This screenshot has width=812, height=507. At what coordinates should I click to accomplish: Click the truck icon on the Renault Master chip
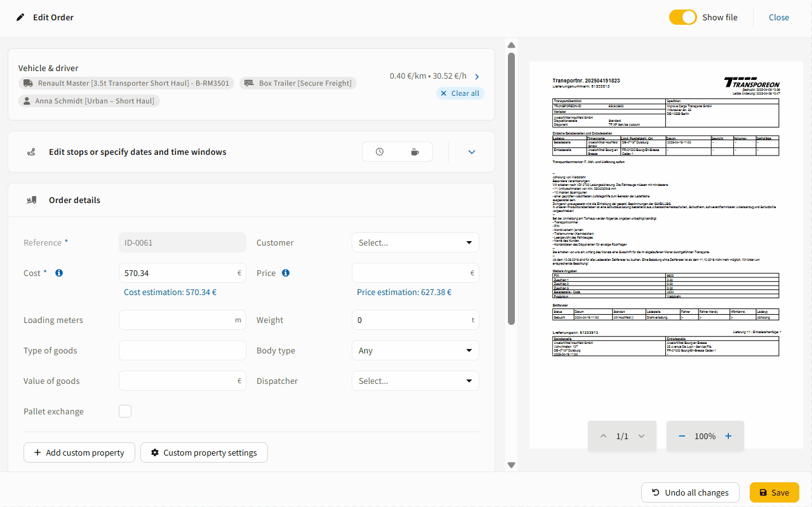(x=28, y=82)
